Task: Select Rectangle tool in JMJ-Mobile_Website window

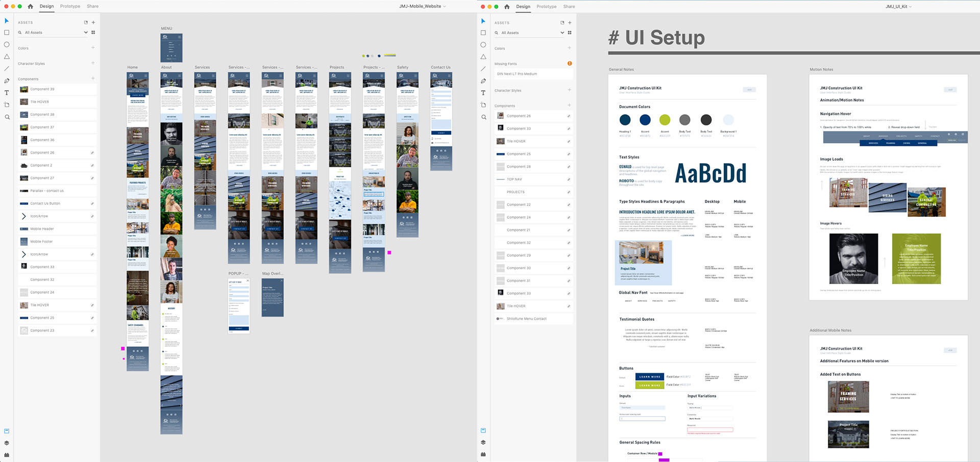Action: tap(7, 32)
